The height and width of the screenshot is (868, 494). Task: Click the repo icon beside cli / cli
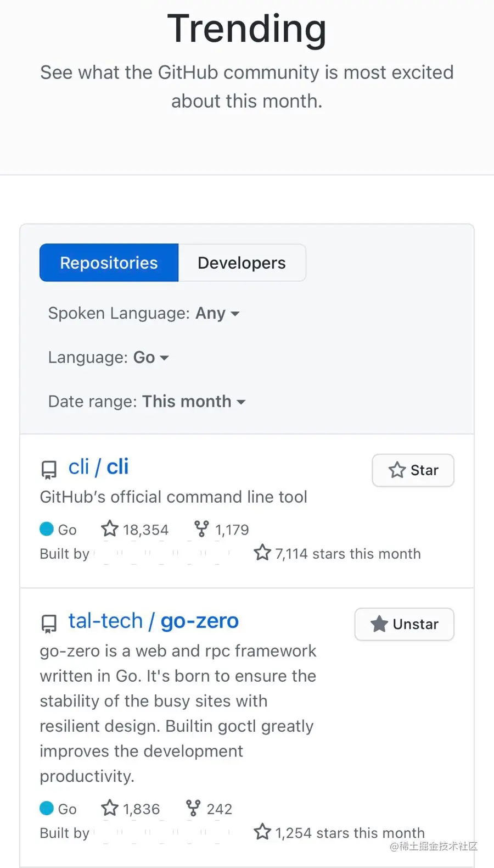tap(49, 469)
